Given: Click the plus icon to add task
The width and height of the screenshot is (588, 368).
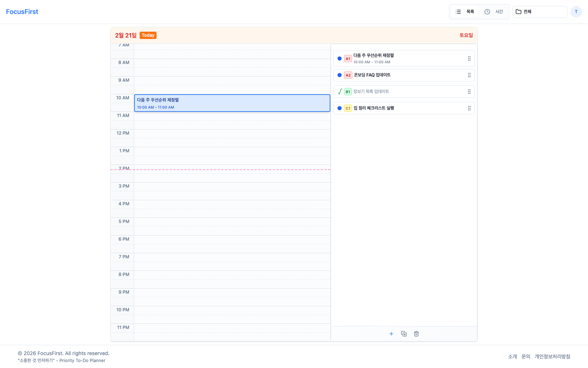Looking at the screenshot, I should point(391,334).
